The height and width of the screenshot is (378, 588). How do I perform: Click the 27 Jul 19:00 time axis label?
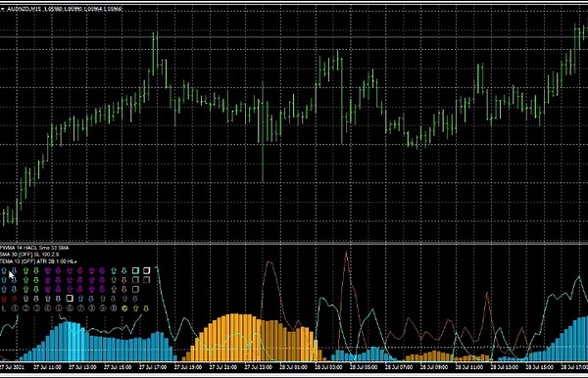click(188, 367)
